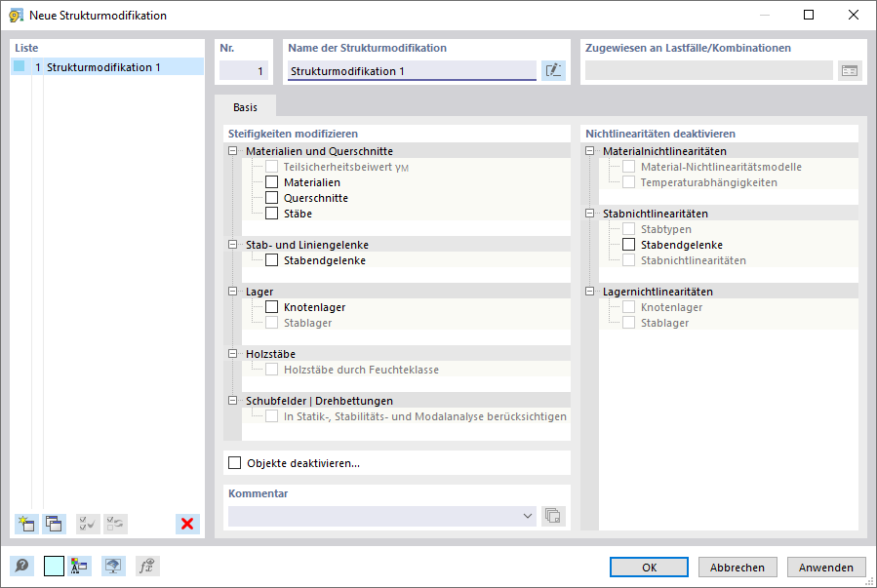Open the formula fx icon

point(146,567)
